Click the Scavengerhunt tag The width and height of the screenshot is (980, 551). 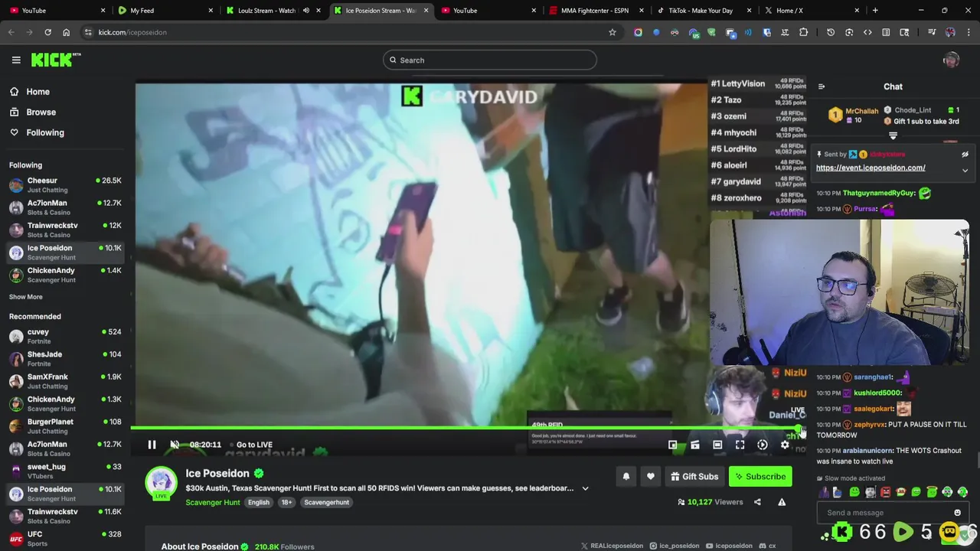coord(326,502)
